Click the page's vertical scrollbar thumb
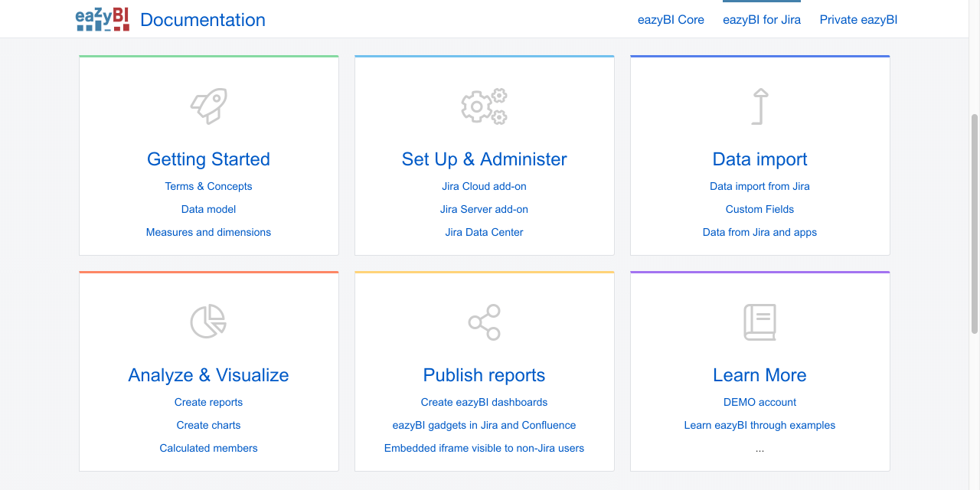 tap(975, 224)
